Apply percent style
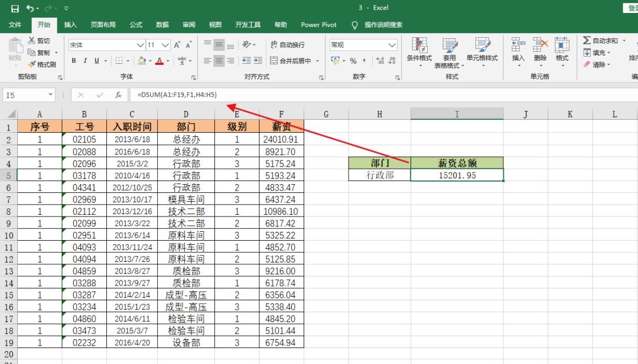This screenshot has height=364, width=638. 353,61
